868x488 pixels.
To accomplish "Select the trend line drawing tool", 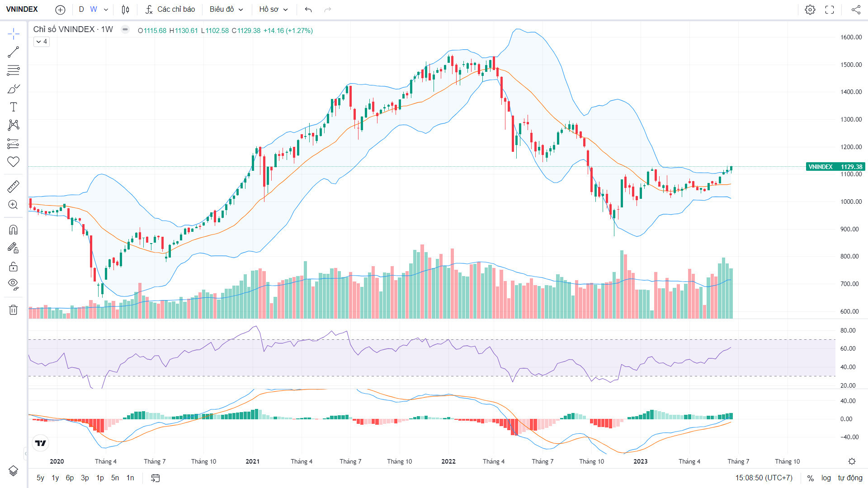I will pos(14,52).
